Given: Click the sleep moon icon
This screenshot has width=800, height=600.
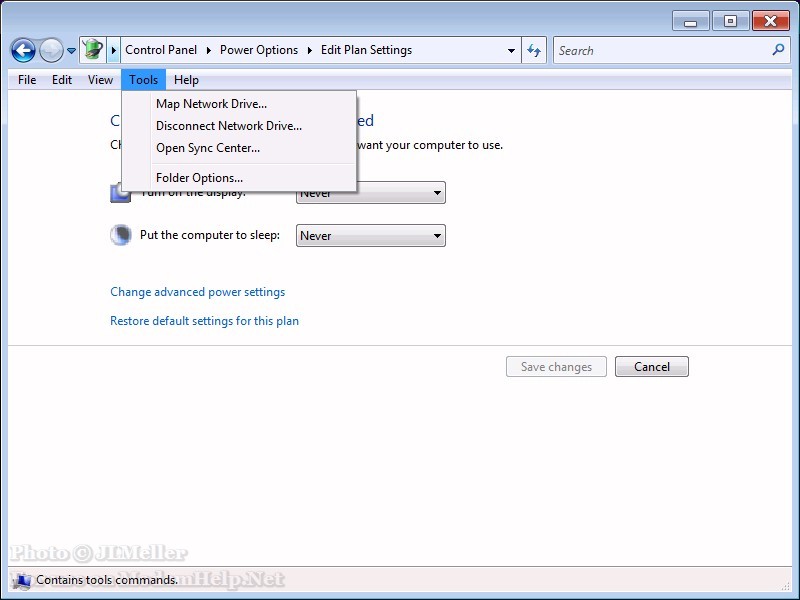Looking at the screenshot, I should (120, 235).
